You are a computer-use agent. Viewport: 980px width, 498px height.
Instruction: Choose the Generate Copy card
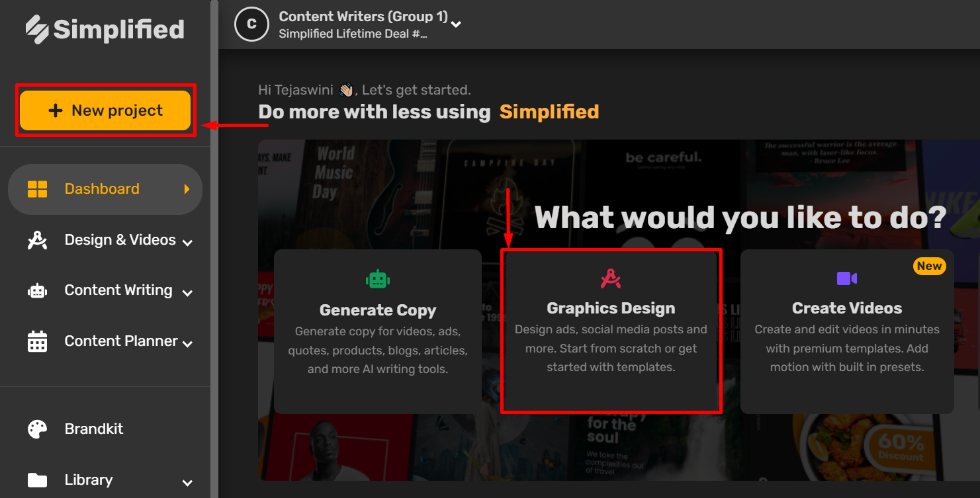378,331
